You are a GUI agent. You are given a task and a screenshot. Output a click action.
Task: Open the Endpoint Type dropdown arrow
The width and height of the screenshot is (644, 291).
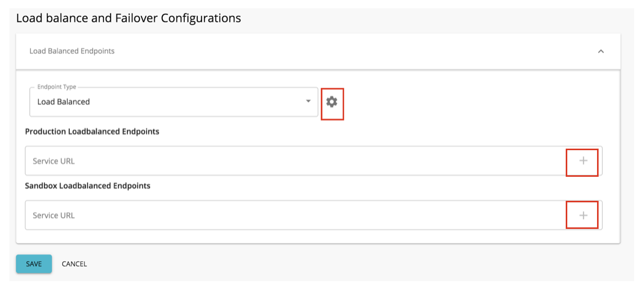[x=308, y=101]
